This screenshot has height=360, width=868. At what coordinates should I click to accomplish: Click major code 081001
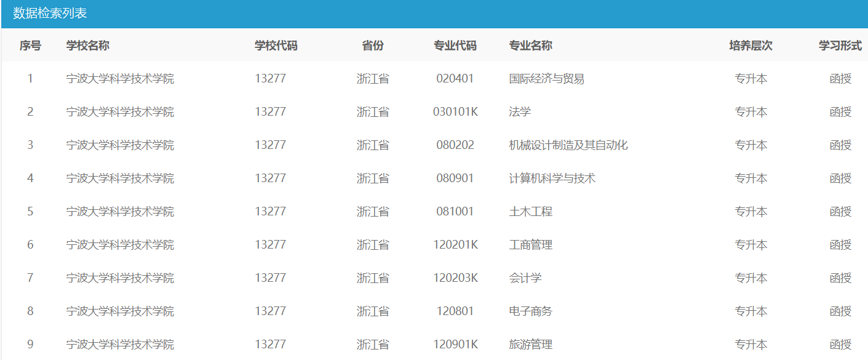tap(455, 212)
